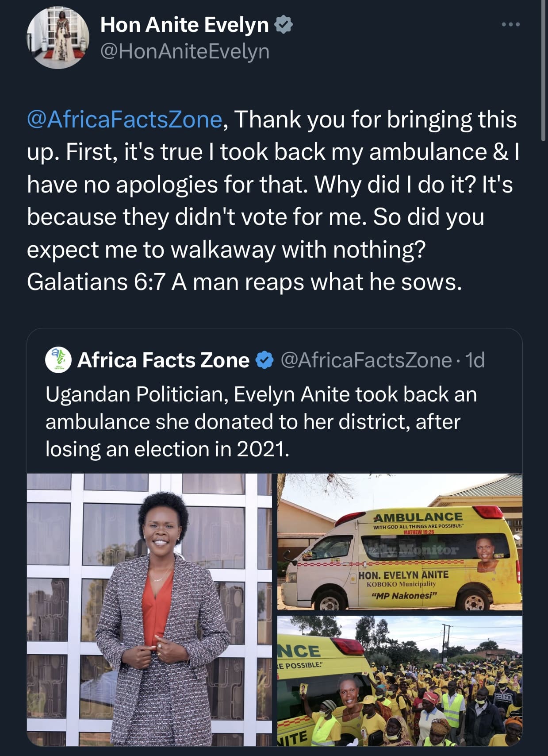This screenshot has height=756, width=548.
Task: Open the ambulance side-view photo
Action: pos(399,542)
